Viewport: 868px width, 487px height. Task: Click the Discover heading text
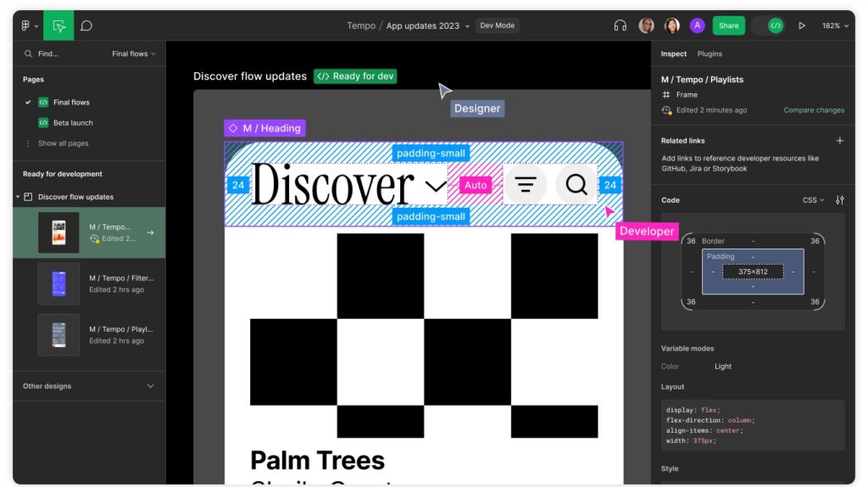(332, 184)
